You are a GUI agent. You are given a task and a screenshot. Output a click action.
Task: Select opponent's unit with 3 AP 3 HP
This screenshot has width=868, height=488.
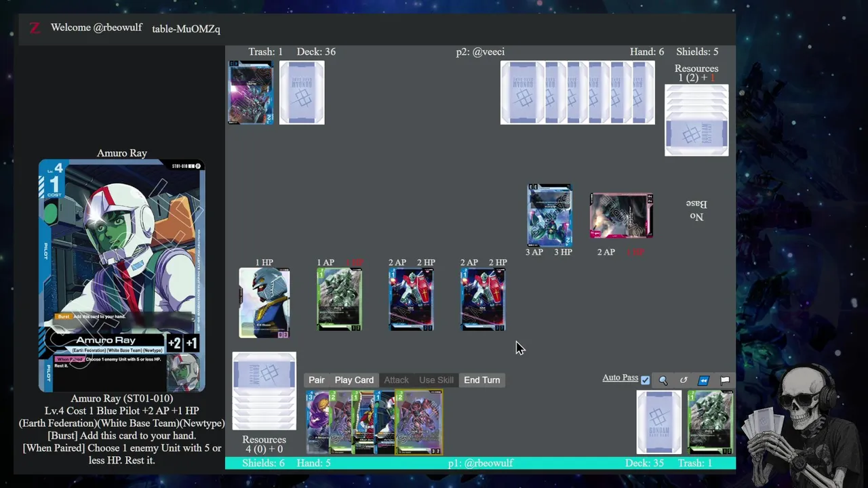click(549, 215)
